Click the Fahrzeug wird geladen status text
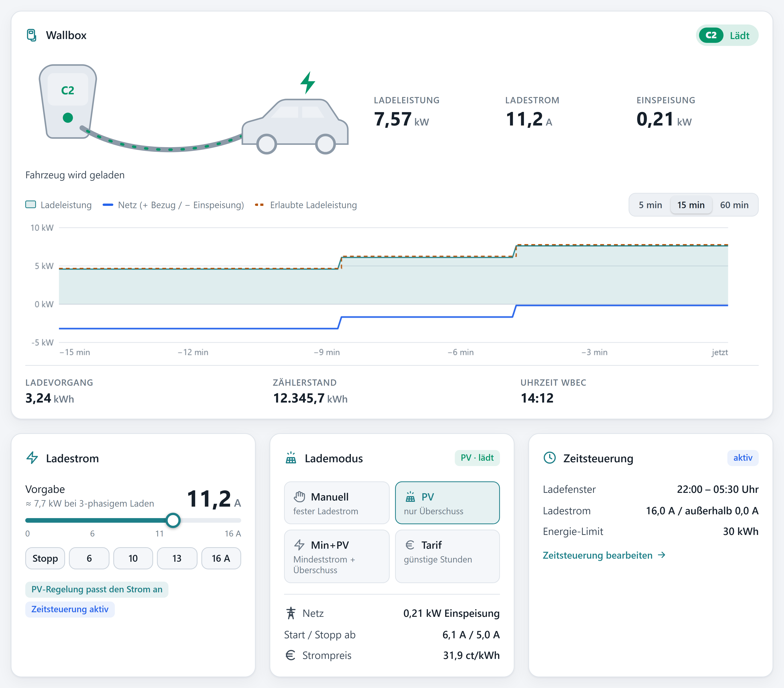 (75, 175)
